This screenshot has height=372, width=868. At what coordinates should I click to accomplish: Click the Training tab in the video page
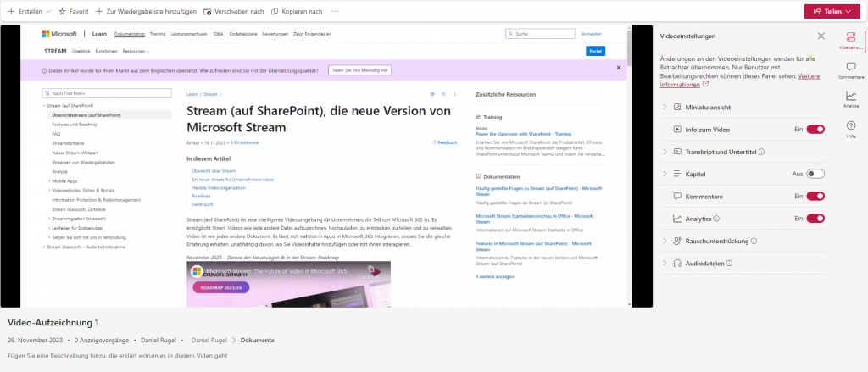(x=158, y=34)
